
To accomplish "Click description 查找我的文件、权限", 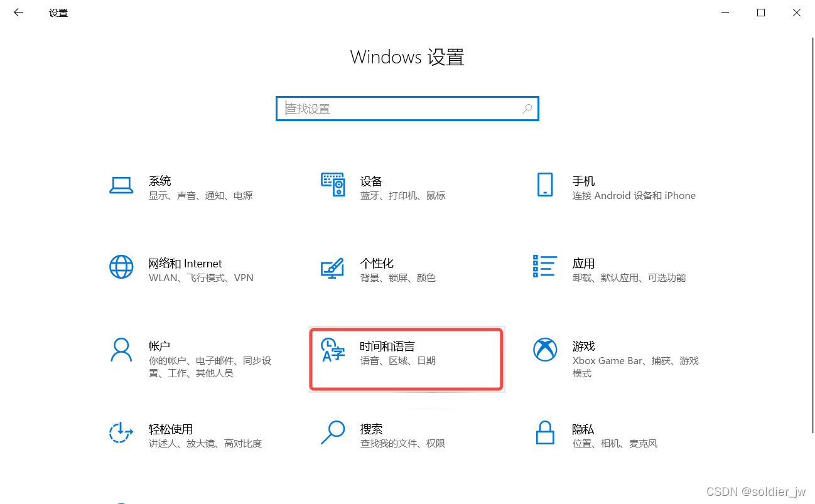I will [403, 444].
